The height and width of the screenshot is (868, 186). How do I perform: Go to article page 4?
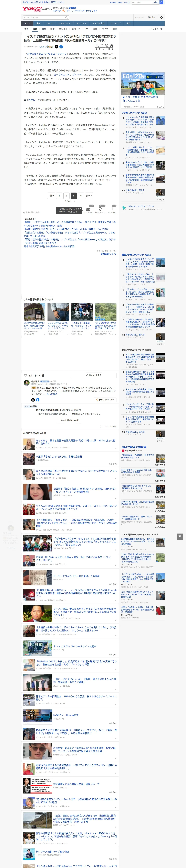coord(81,195)
